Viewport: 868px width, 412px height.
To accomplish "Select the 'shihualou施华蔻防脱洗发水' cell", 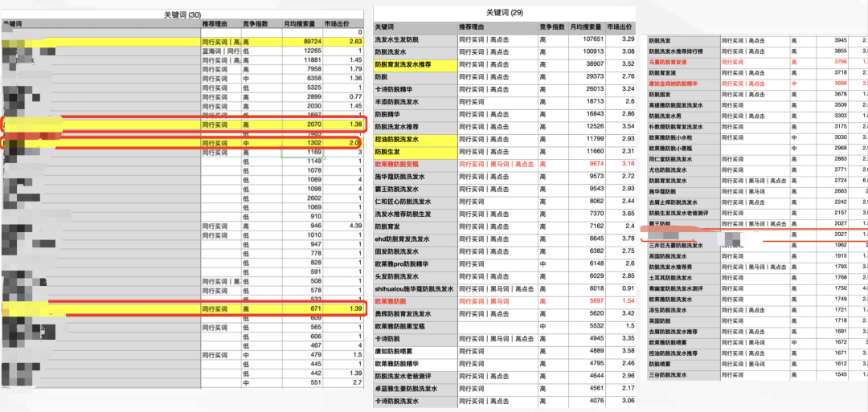I will pos(416,288).
